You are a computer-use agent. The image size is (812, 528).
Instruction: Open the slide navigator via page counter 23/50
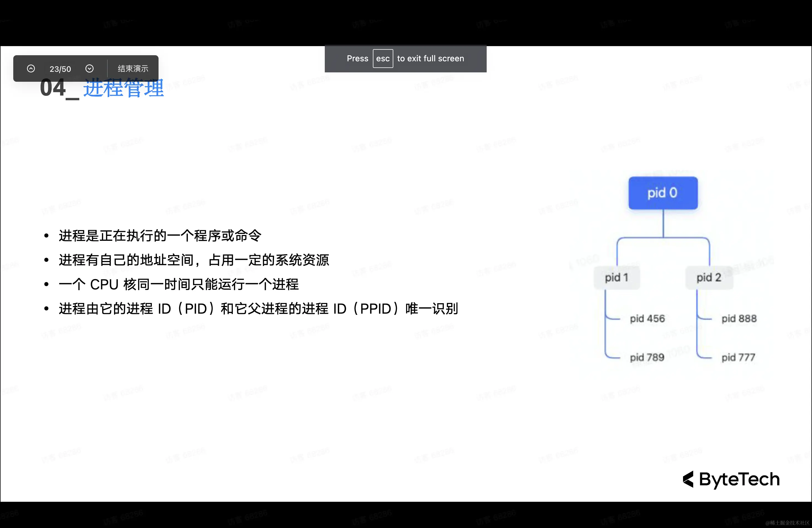pyautogui.click(x=60, y=68)
